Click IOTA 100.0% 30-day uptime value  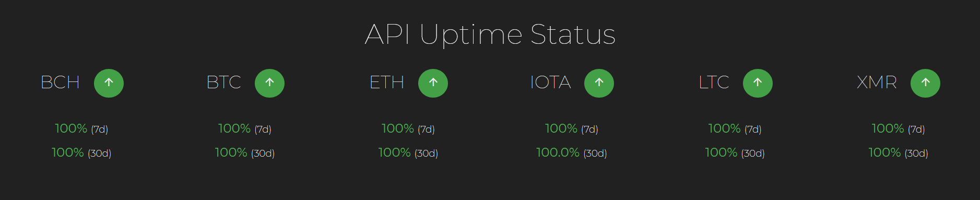click(x=558, y=152)
